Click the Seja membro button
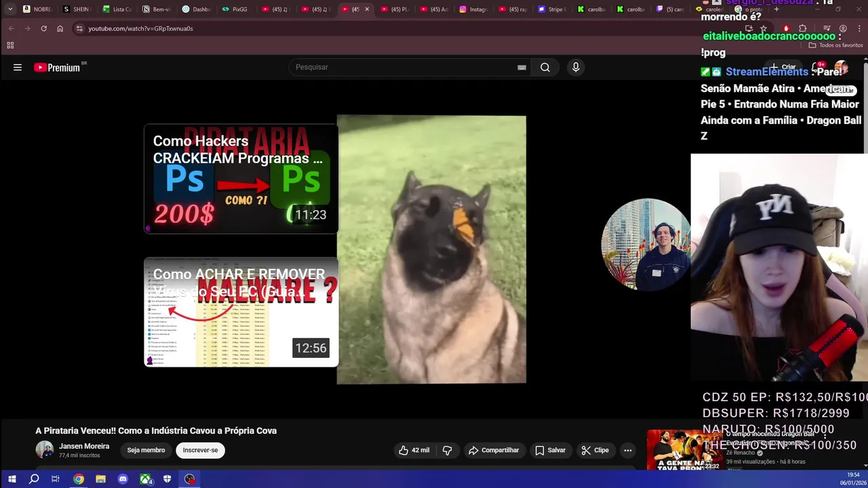 [x=146, y=450]
